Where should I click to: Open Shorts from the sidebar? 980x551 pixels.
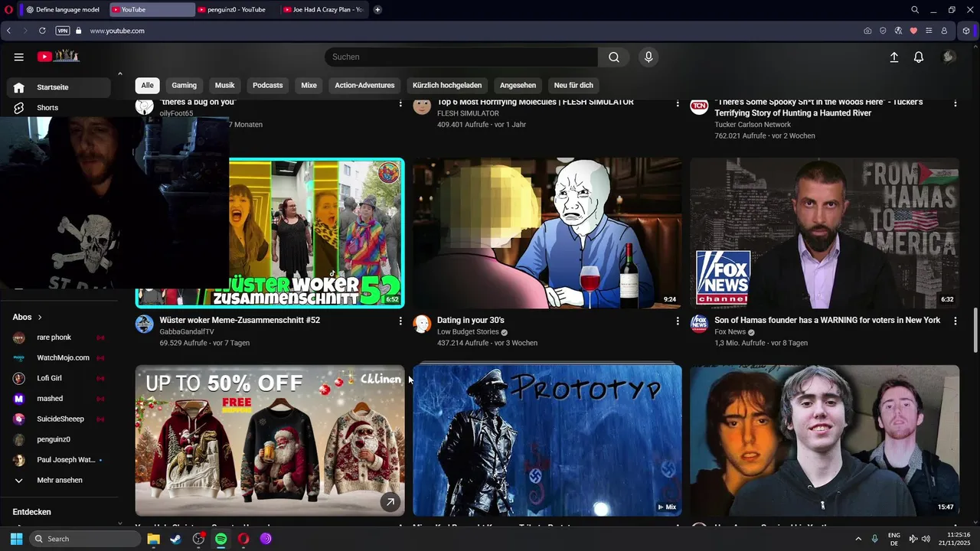pyautogui.click(x=59, y=108)
